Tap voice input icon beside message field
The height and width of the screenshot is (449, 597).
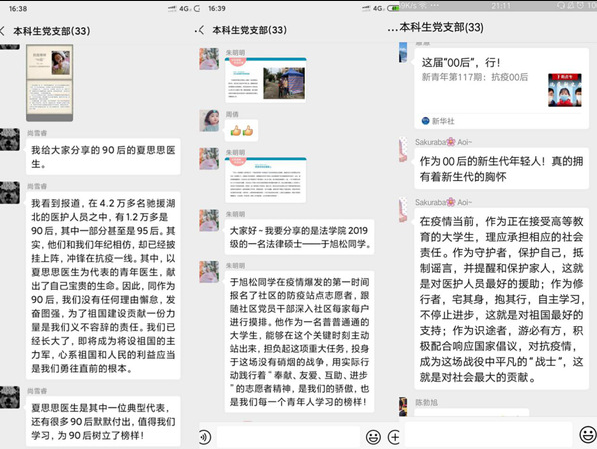(205, 436)
